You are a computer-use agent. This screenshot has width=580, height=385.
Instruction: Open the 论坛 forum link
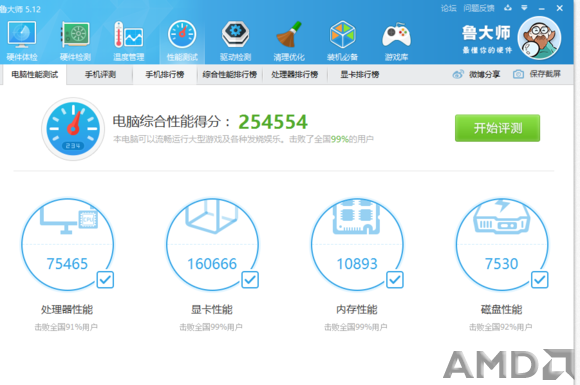(x=449, y=8)
